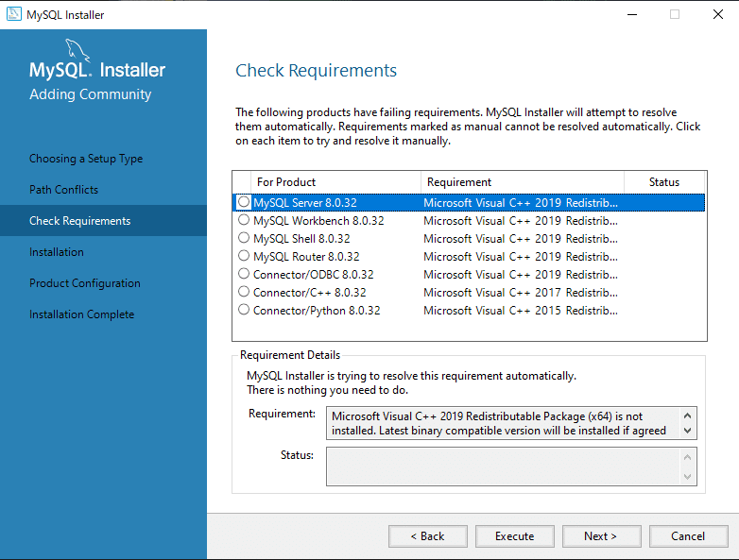Click MySQL Router's Visual C++ 2019 requirement cell
The width and height of the screenshot is (739, 560).
[521, 256]
